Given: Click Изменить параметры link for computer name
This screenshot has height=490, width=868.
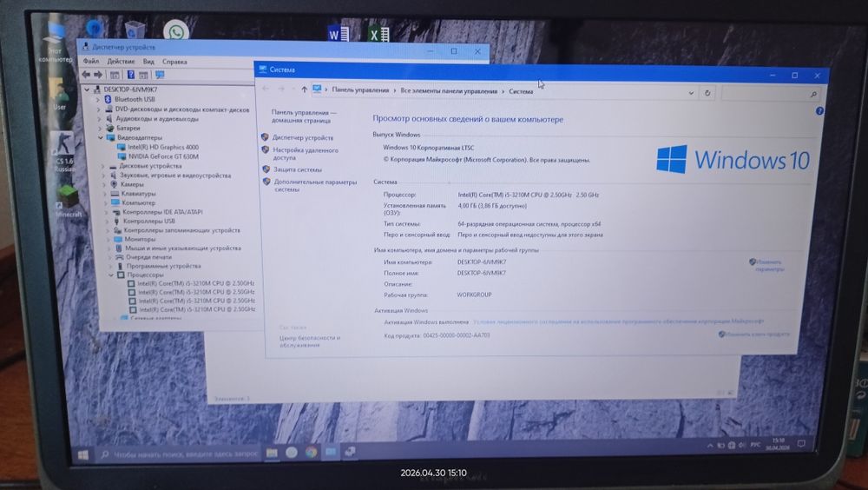Looking at the screenshot, I should [769, 265].
